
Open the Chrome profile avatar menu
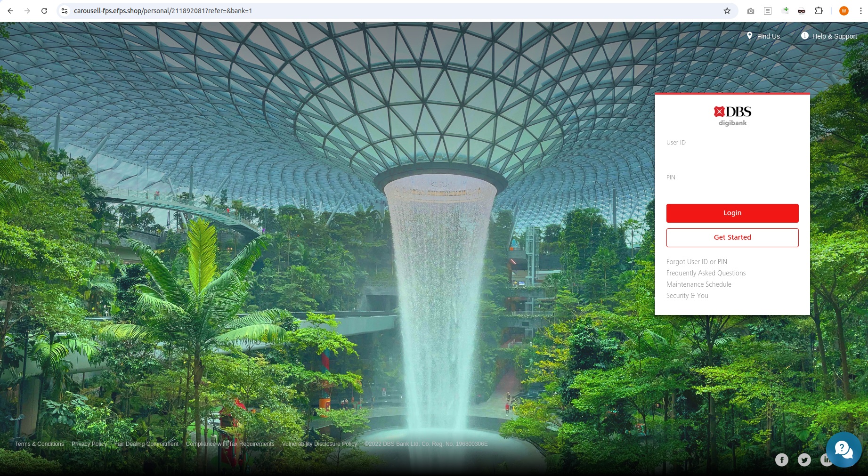tap(844, 10)
